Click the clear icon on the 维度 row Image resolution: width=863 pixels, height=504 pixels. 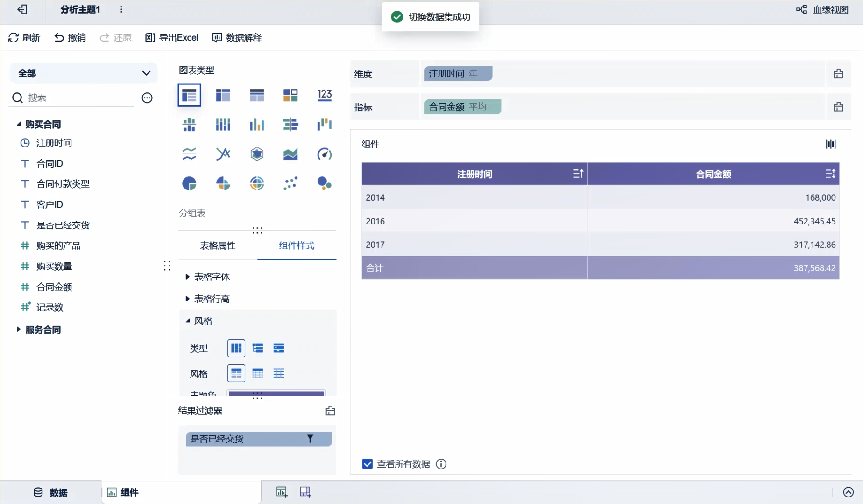[x=839, y=74]
